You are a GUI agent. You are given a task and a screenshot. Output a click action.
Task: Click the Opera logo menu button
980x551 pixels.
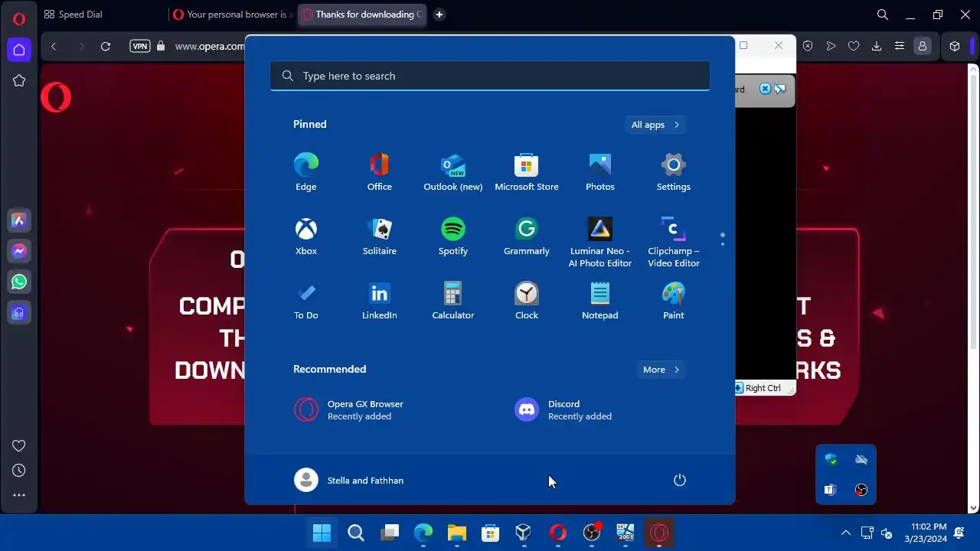pos(19,19)
